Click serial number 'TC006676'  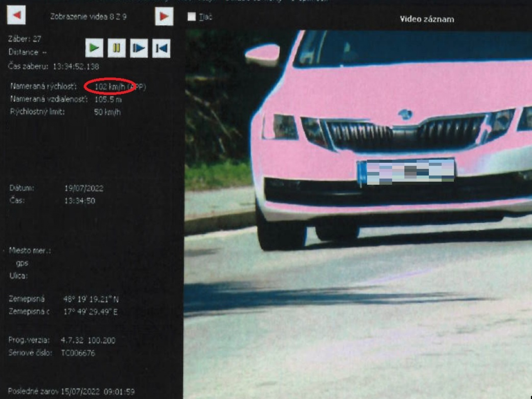(78, 353)
